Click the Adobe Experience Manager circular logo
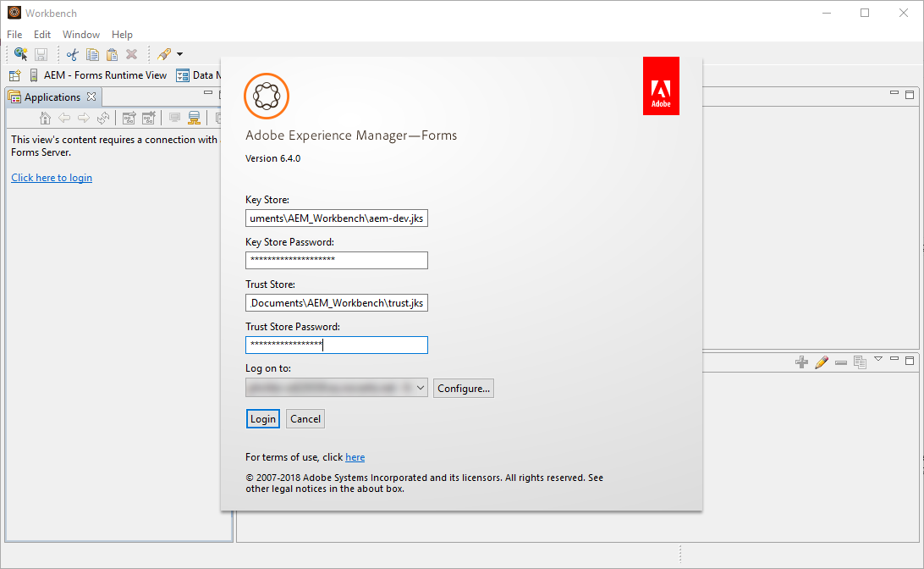Screen dimensions: 924x569 tap(267, 96)
